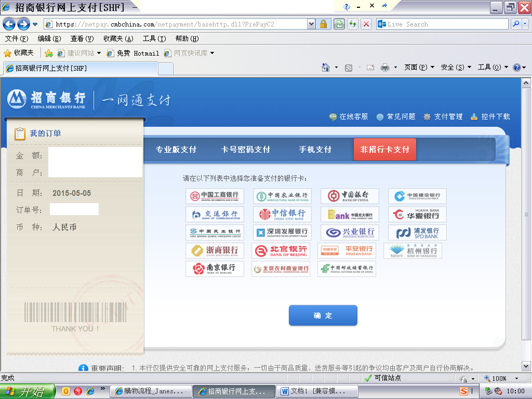Expand the 建议网站 favorites dropdown

click(x=99, y=54)
